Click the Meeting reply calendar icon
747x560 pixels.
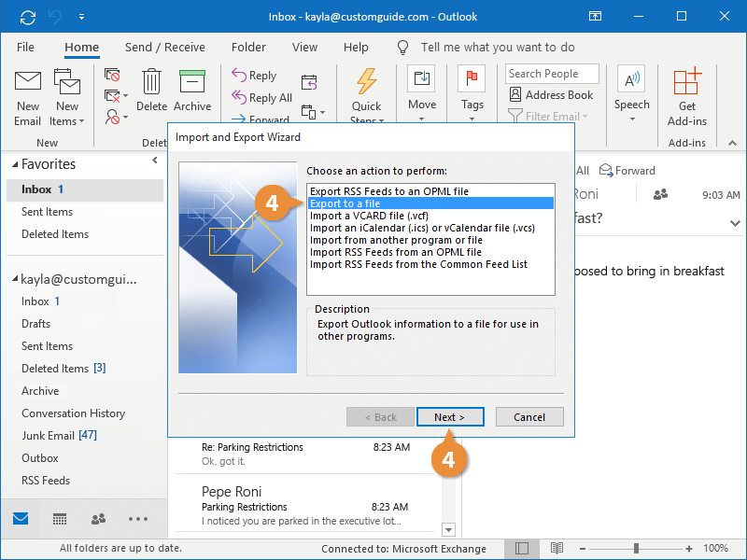309,82
